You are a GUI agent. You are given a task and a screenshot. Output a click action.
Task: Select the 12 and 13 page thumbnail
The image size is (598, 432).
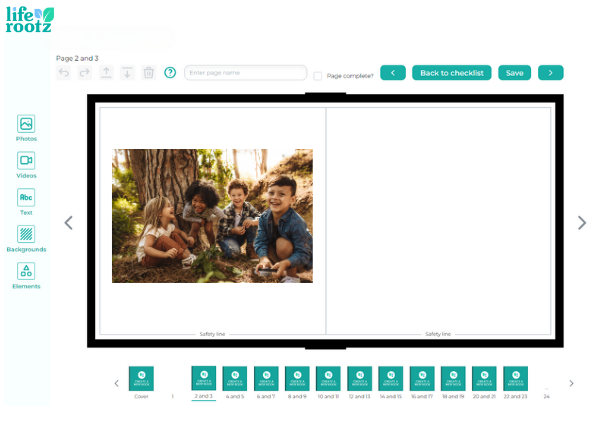pos(360,378)
